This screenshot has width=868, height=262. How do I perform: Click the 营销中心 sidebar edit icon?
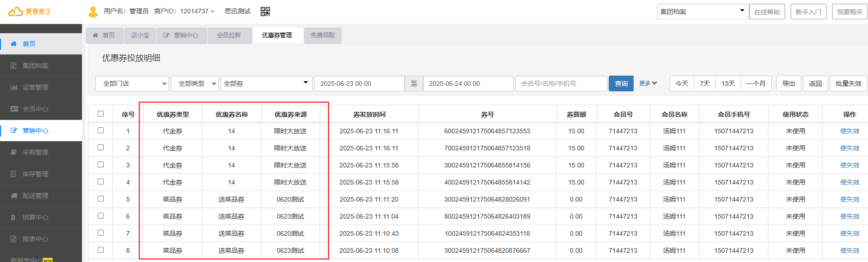pyautogui.click(x=14, y=131)
